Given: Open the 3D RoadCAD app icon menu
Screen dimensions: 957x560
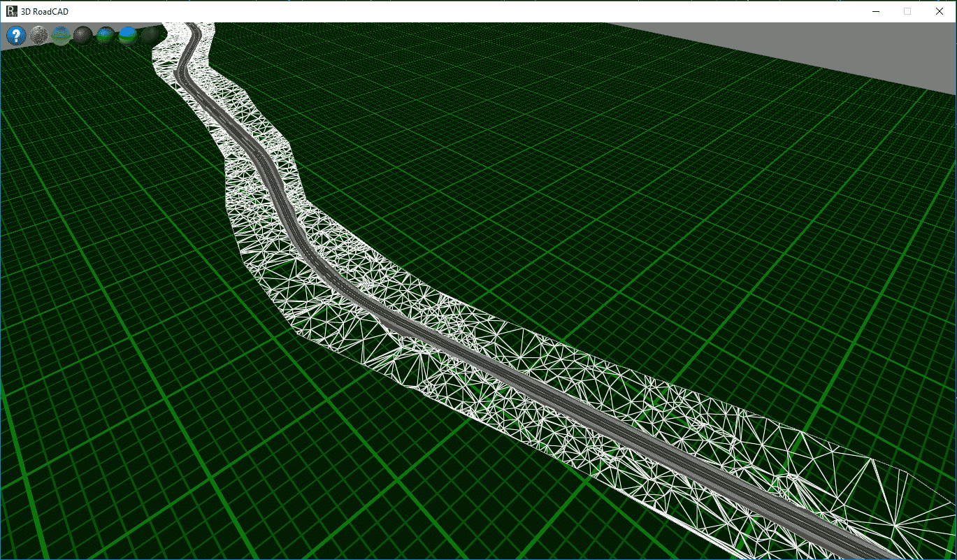Looking at the screenshot, I should point(11,11).
